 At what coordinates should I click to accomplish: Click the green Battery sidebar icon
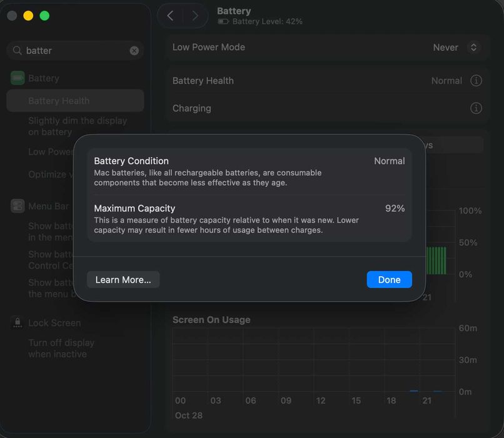coord(18,78)
